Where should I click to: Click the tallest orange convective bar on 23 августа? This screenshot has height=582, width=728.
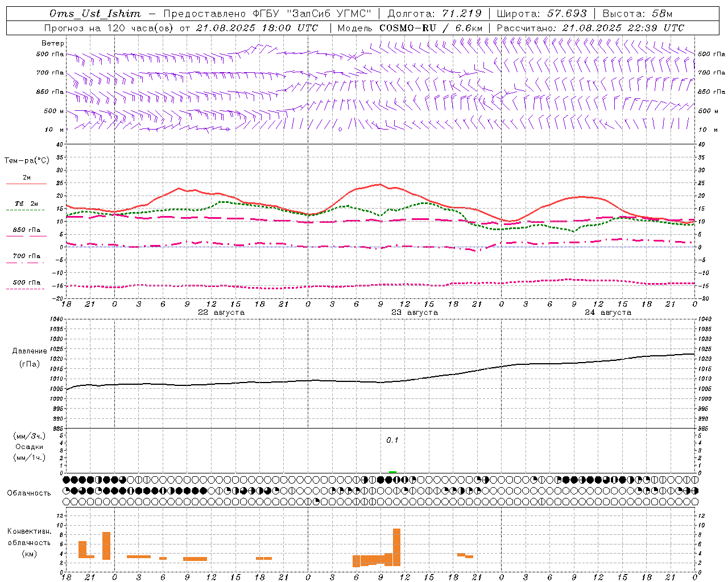click(x=396, y=547)
